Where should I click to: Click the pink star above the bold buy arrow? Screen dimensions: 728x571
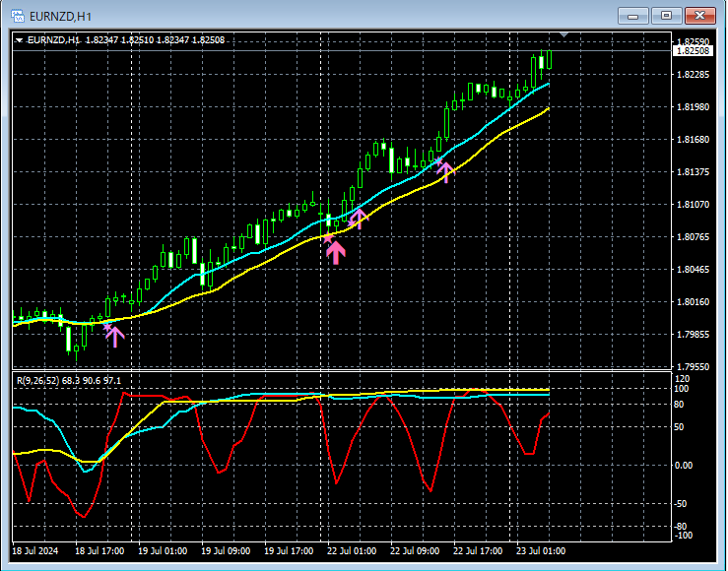coord(328,238)
